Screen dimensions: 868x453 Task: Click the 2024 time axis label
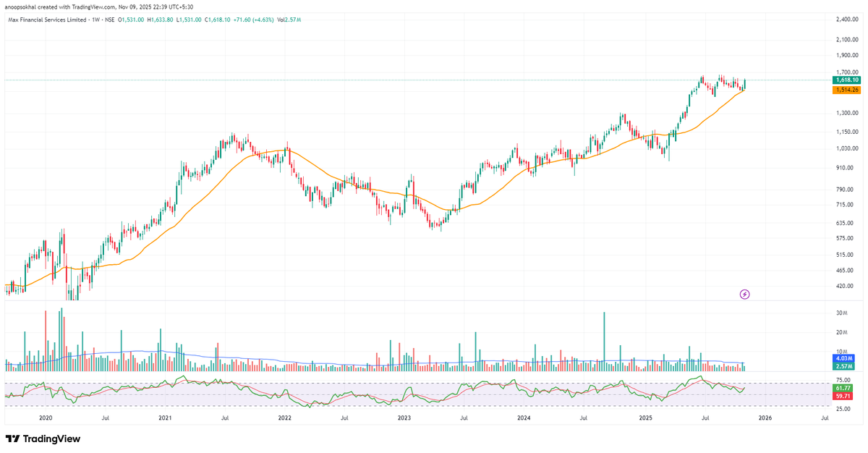pyautogui.click(x=524, y=418)
